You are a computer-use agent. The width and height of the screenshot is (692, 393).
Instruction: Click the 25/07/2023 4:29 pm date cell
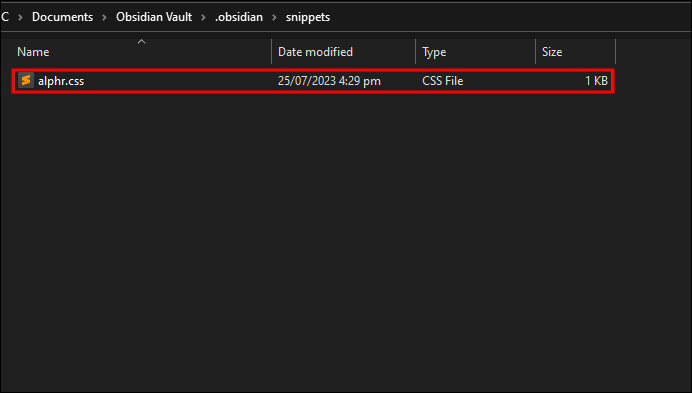click(329, 81)
